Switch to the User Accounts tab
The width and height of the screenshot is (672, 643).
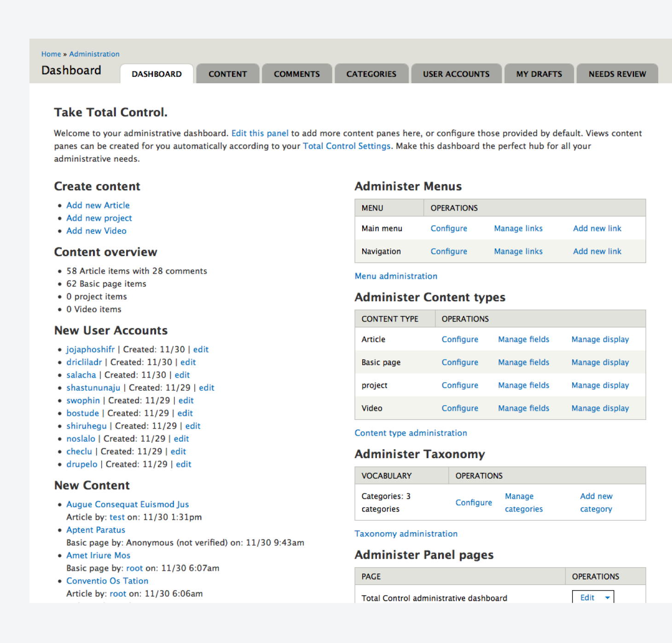(x=456, y=74)
